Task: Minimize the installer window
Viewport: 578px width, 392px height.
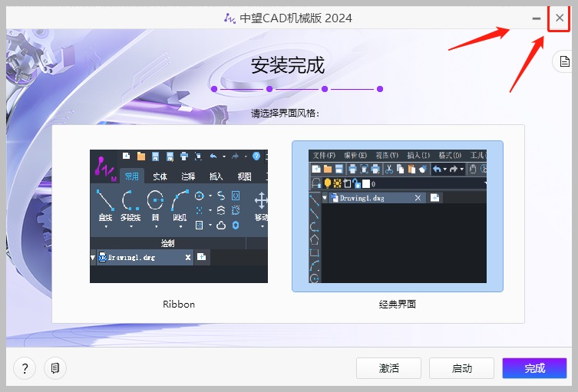Action: [536, 18]
